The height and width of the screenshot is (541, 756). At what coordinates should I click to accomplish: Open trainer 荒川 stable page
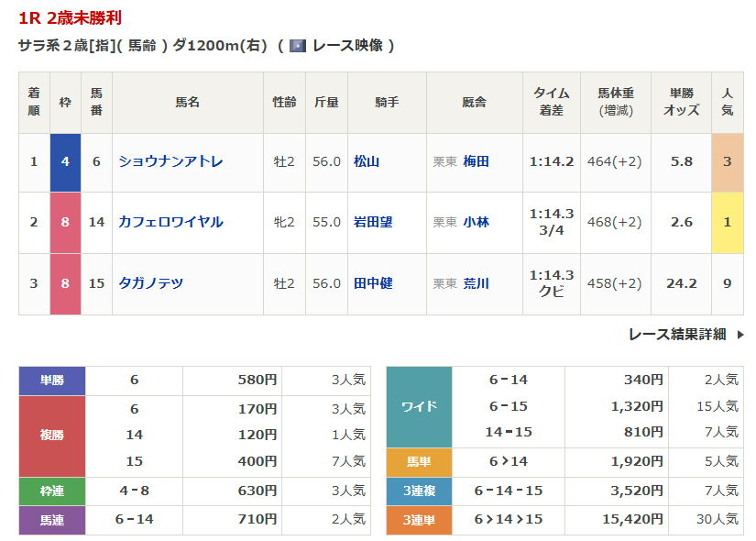point(476,283)
